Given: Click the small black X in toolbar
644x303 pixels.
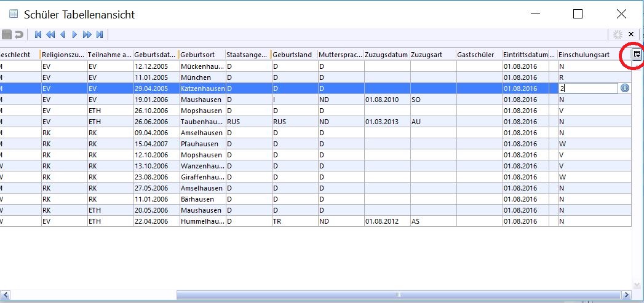Looking at the screenshot, I should 631,34.
